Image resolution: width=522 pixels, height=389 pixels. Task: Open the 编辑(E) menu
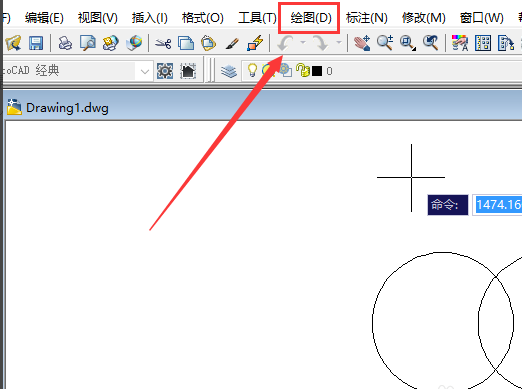(x=44, y=18)
